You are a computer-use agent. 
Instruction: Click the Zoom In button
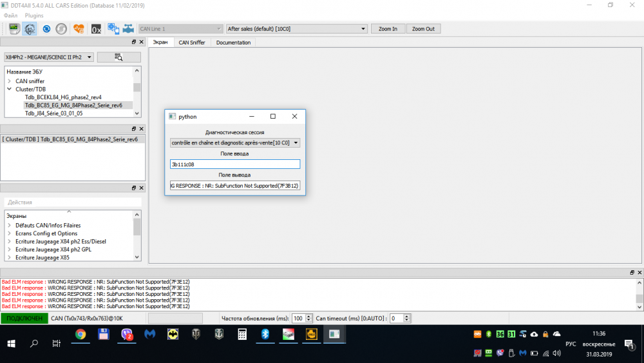[388, 29]
